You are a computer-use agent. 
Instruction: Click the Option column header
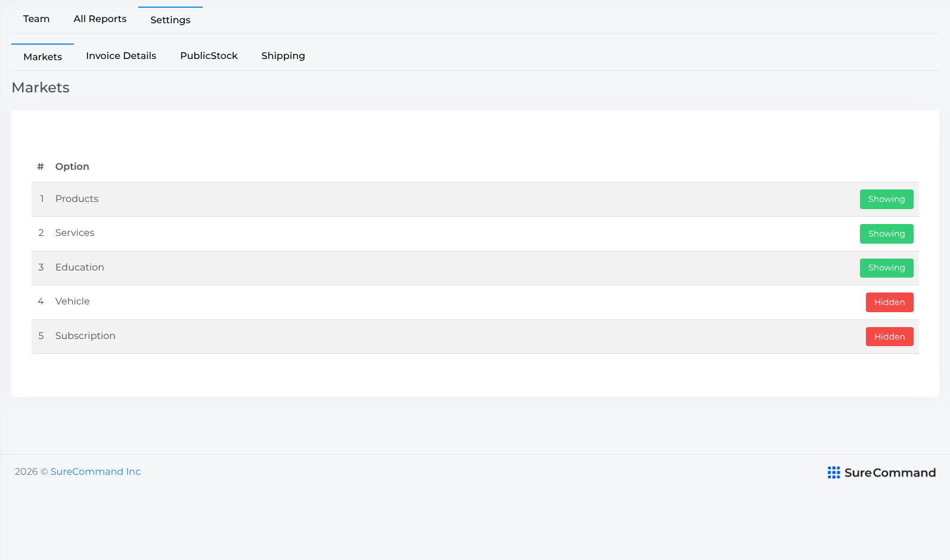[x=72, y=167]
